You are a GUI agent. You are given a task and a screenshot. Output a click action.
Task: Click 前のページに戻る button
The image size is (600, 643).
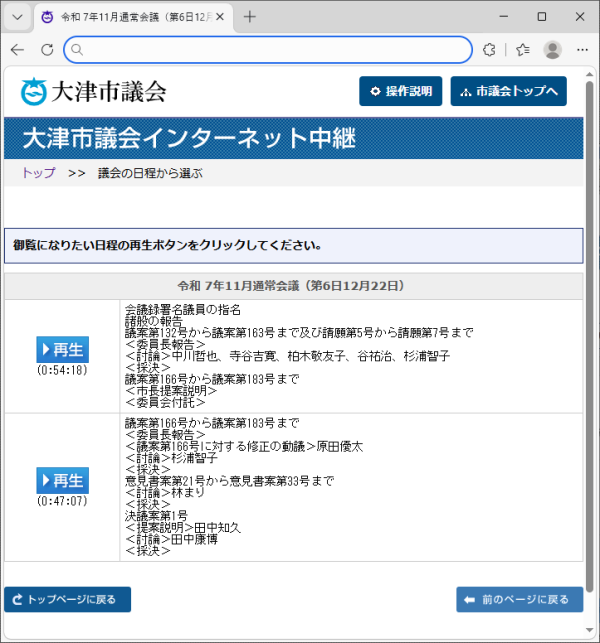click(519, 600)
